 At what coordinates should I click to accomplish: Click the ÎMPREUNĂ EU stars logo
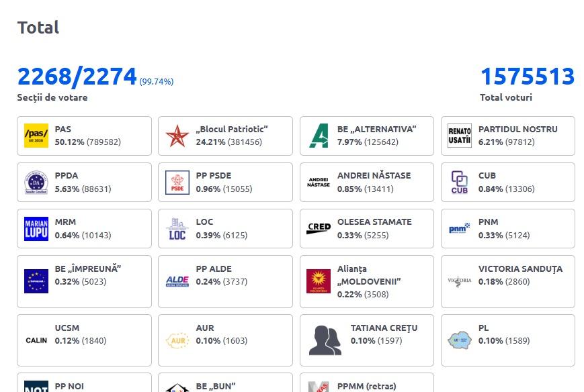click(36, 281)
